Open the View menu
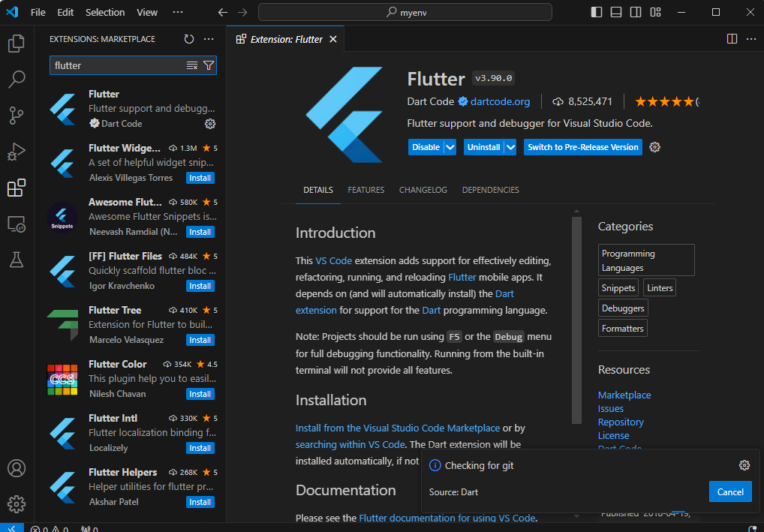The width and height of the screenshot is (764, 532). [147, 12]
